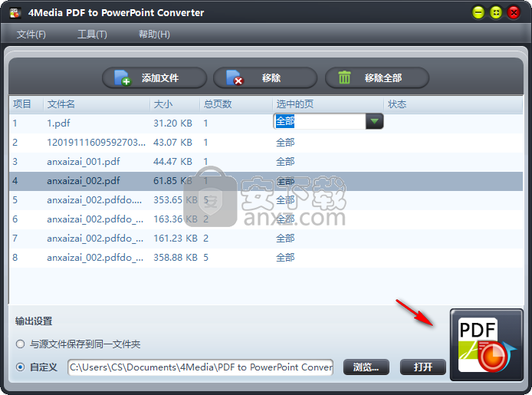
Task: Click the 浏览... browse button
Action: pyautogui.click(x=366, y=367)
